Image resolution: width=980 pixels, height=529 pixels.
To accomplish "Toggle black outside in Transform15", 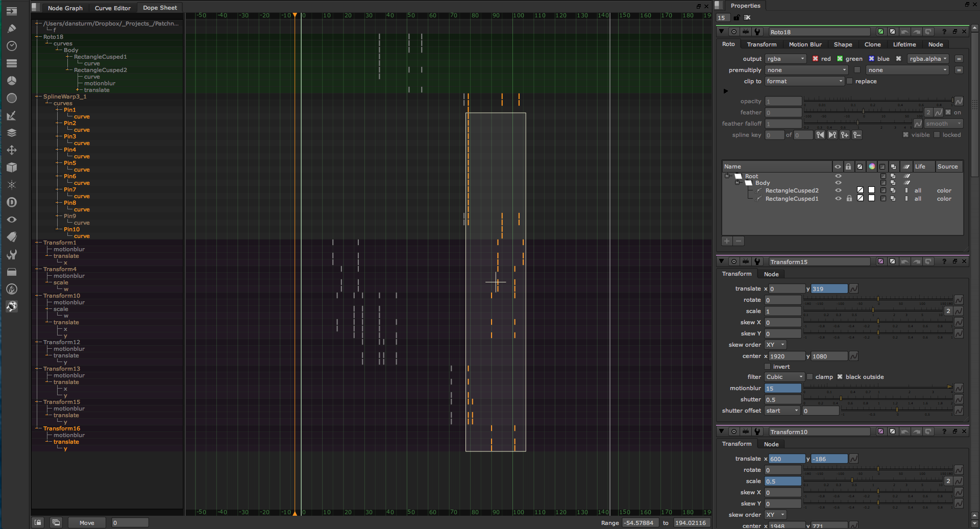I will coord(840,377).
